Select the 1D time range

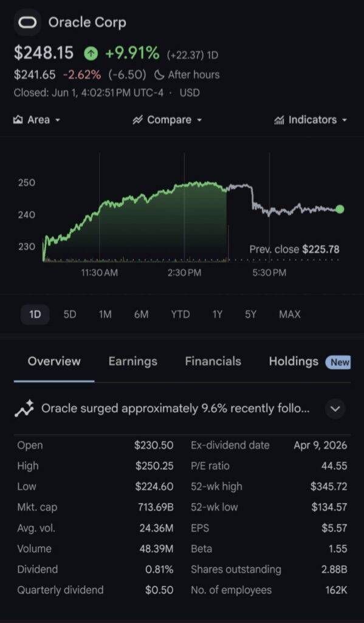tap(35, 315)
